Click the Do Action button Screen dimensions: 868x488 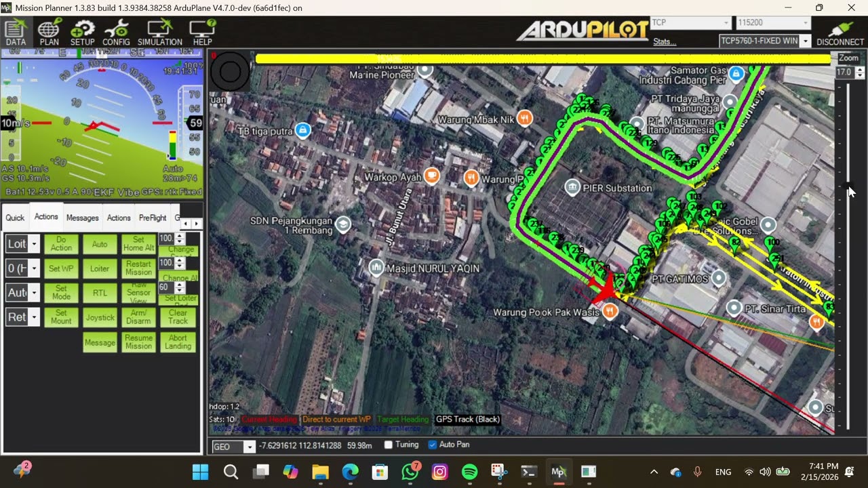(61, 244)
